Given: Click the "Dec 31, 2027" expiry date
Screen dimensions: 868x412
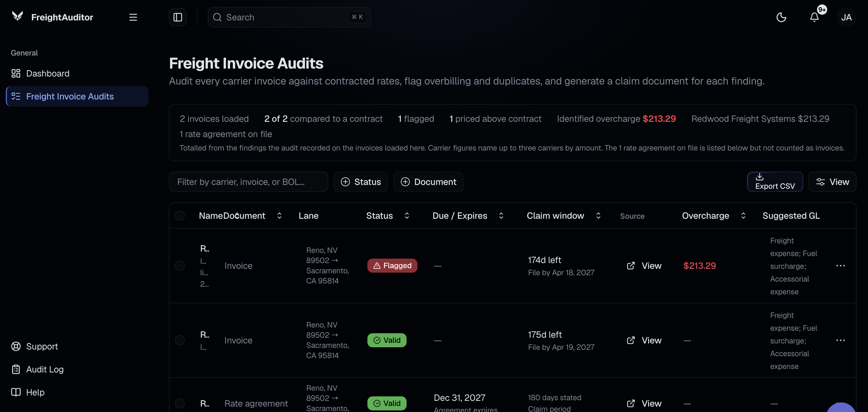Looking at the screenshot, I should coord(459,398).
